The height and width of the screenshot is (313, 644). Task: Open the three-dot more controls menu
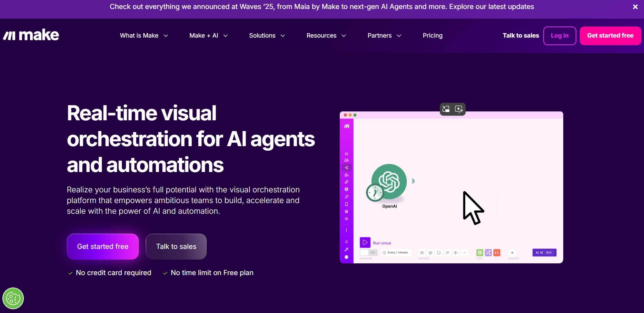pos(465,253)
